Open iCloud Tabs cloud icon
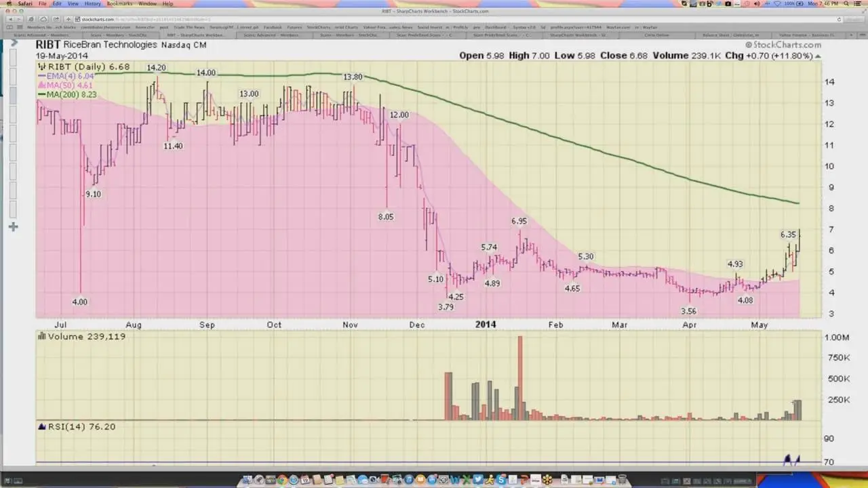Image resolution: width=868 pixels, height=488 pixels. click(43, 19)
